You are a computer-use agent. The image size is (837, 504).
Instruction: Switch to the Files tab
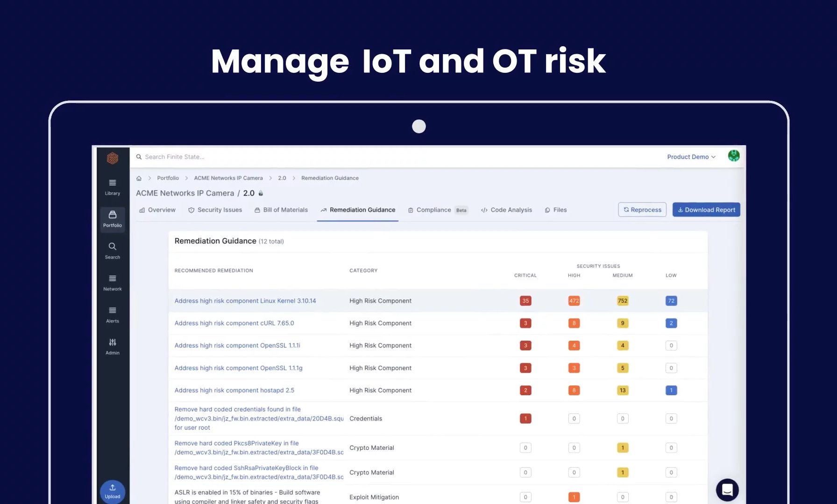click(556, 210)
